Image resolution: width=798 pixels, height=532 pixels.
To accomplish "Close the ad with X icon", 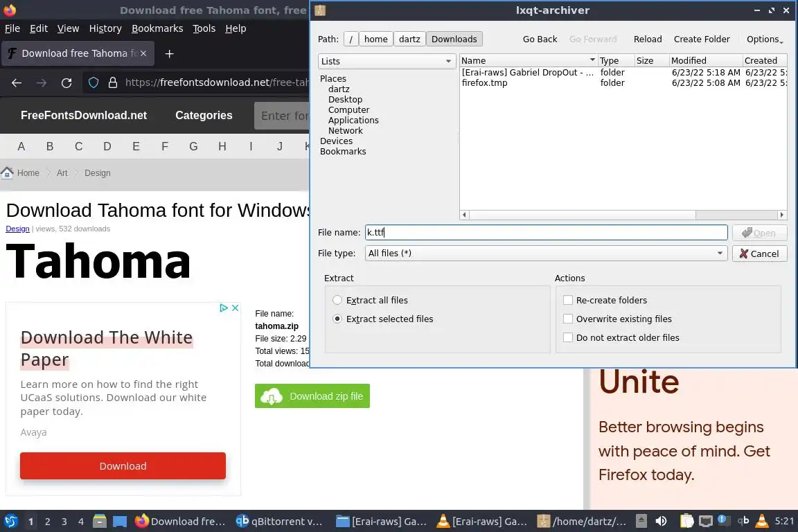I will (235, 308).
